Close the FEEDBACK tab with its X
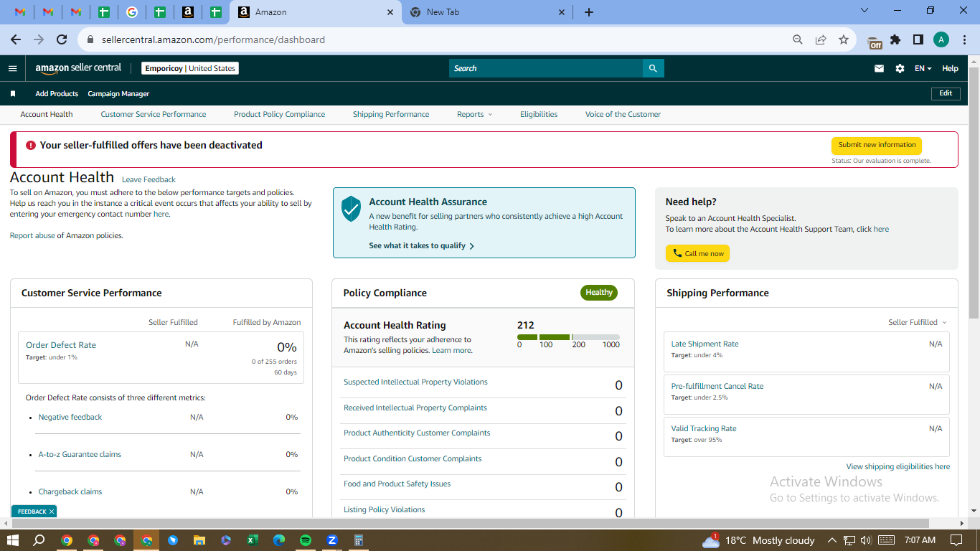Viewport: 980px width, 551px height. tap(52, 512)
